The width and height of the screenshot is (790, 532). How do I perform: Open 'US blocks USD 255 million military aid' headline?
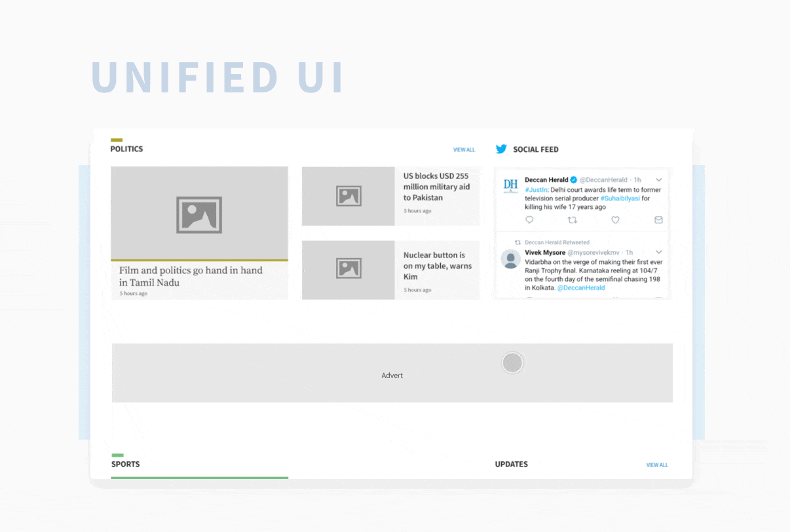436,187
